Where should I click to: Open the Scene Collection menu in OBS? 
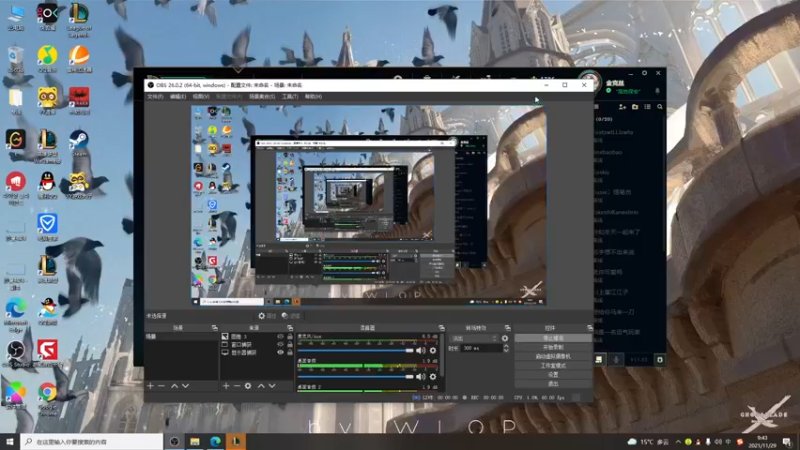262,96
